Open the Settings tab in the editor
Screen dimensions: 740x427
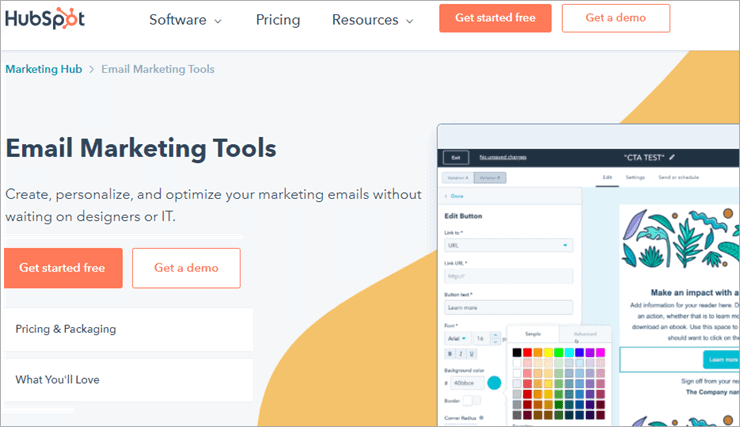click(x=635, y=177)
